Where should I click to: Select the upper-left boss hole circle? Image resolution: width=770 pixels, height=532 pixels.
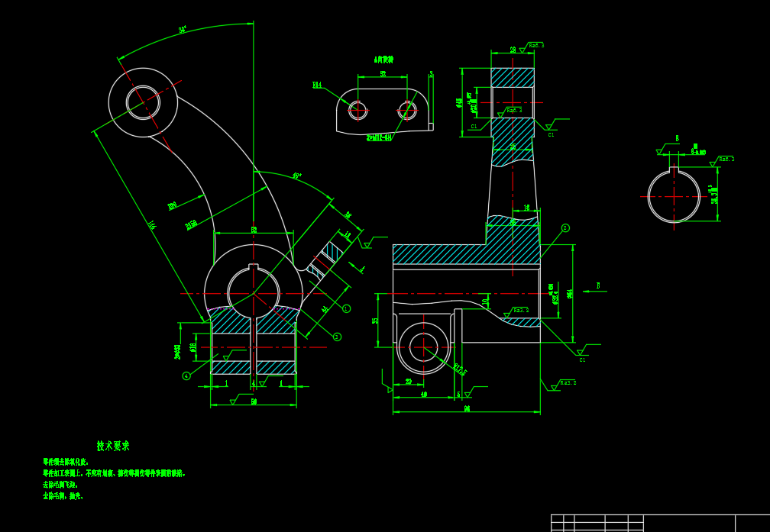point(143,102)
